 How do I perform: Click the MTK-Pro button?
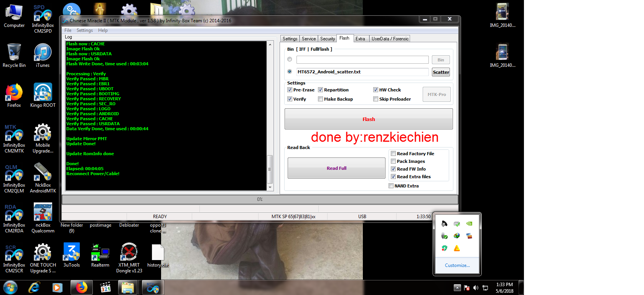coord(436,94)
